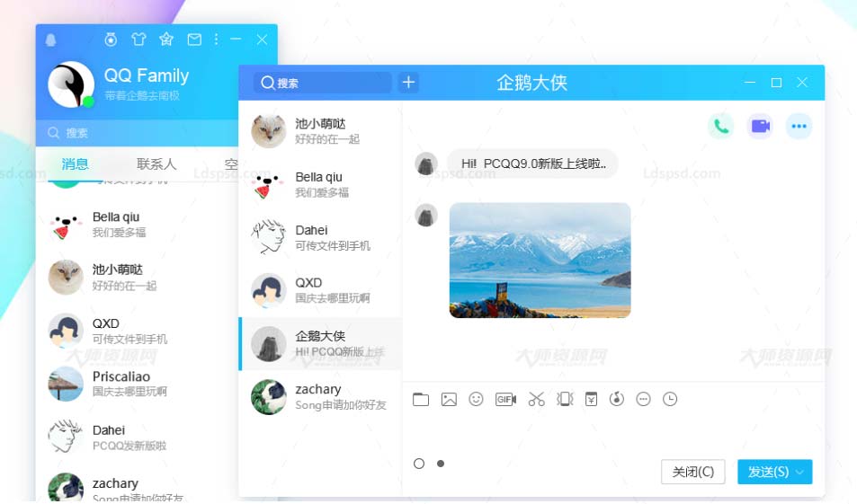This screenshot has width=857, height=504.
Task: Open Priscaliao conversation in main window
Action: click(x=138, y=384)
